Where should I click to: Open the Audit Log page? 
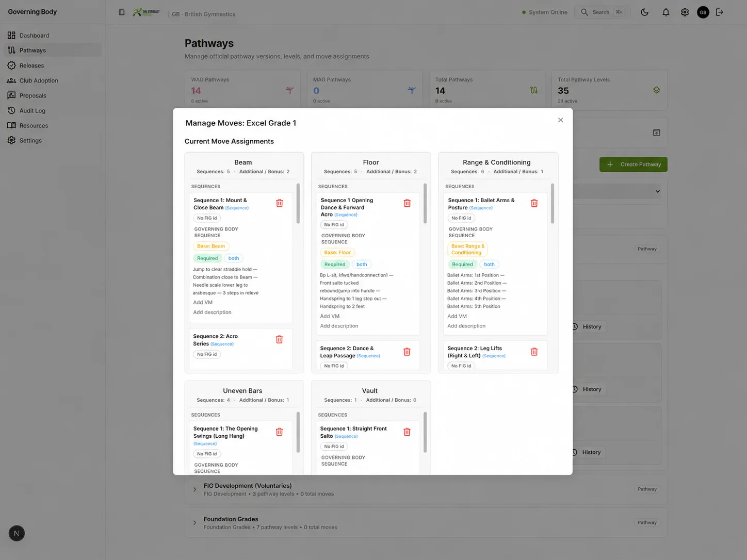click(x=53, y=110)
